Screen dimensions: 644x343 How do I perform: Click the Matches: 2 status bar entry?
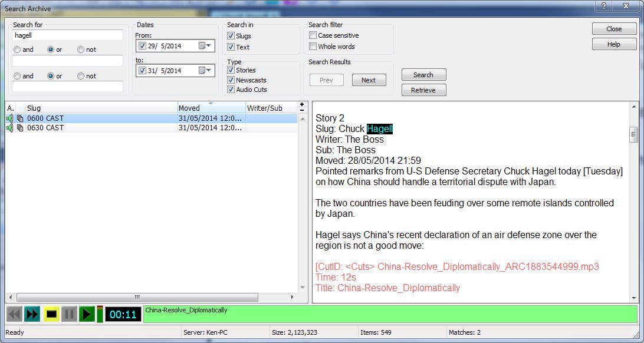(x=465, y=333)
